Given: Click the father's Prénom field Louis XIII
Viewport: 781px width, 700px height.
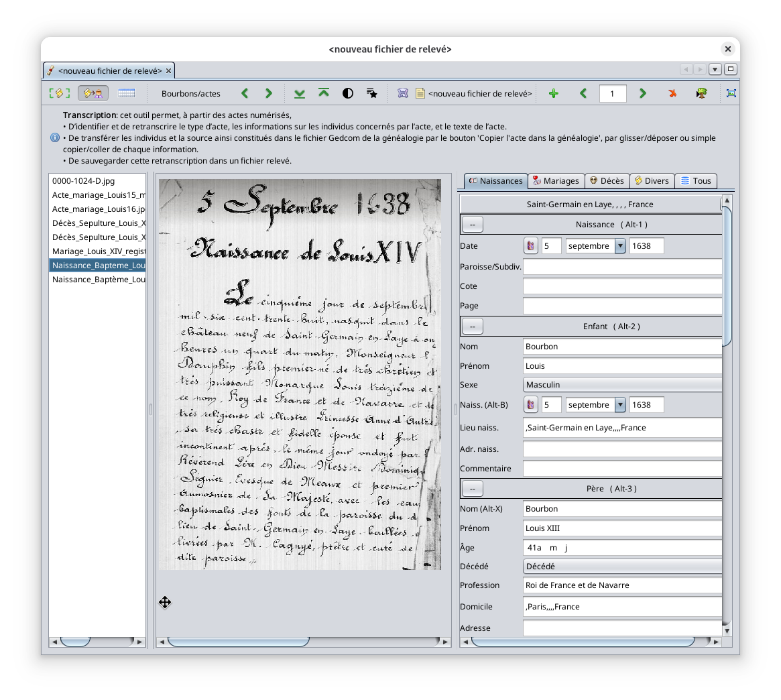Looking at the screenshot, I should click(x=622, y=528).
